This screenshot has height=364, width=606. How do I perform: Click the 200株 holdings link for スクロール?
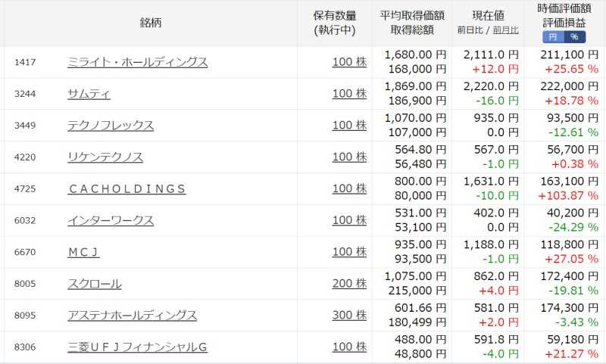pos(349,283)
